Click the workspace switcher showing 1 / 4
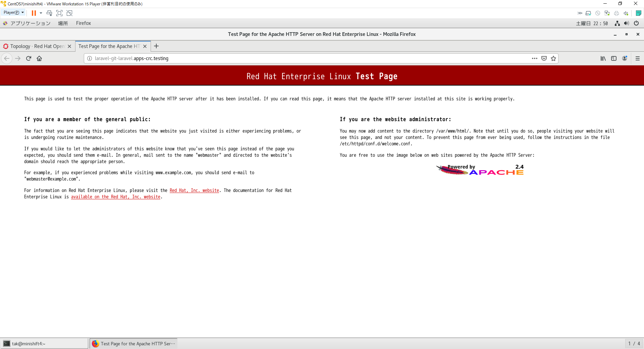The image size is (644, 349). pos(634,344)
